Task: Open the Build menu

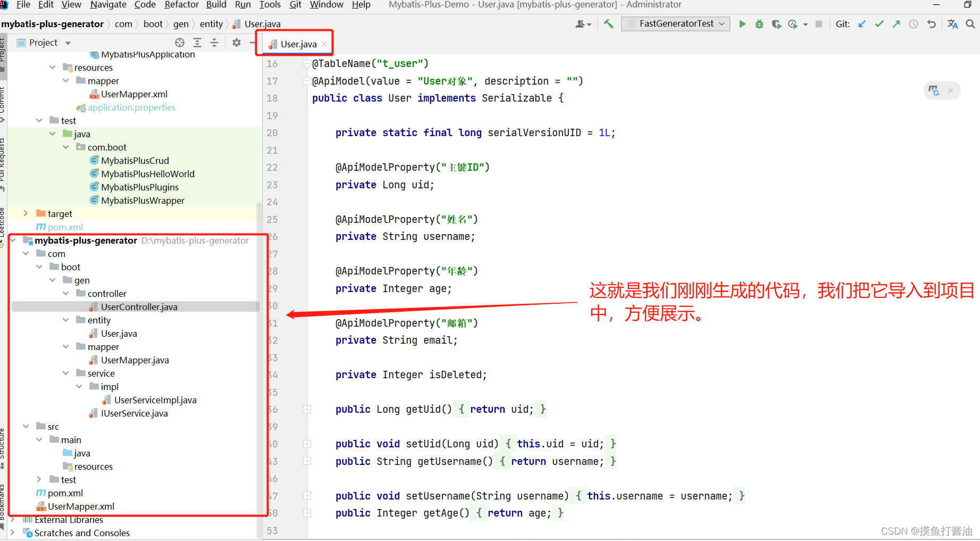Action: pyautogui.click(x=216, y=5)
